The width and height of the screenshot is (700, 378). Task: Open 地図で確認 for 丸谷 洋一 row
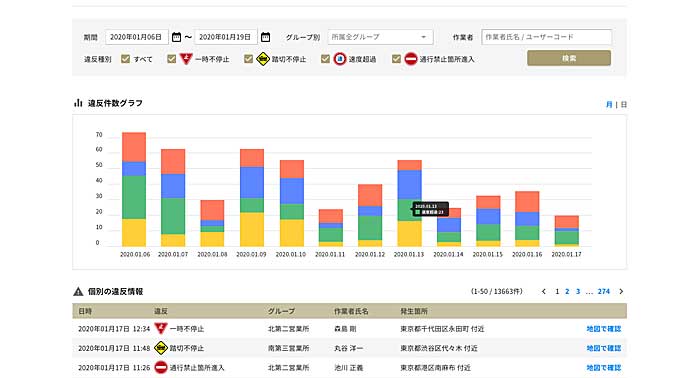[604, 348]
